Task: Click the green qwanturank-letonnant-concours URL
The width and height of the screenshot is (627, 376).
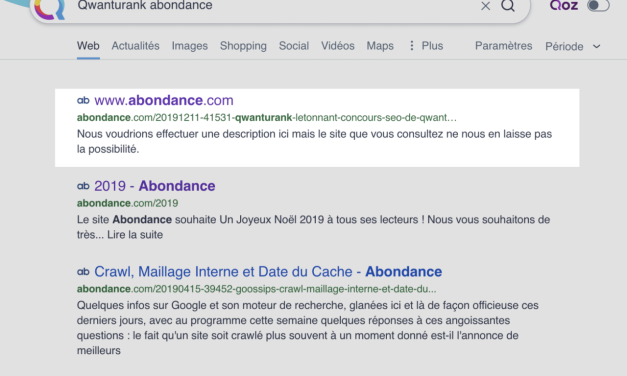Action: [x=267, y=118]
